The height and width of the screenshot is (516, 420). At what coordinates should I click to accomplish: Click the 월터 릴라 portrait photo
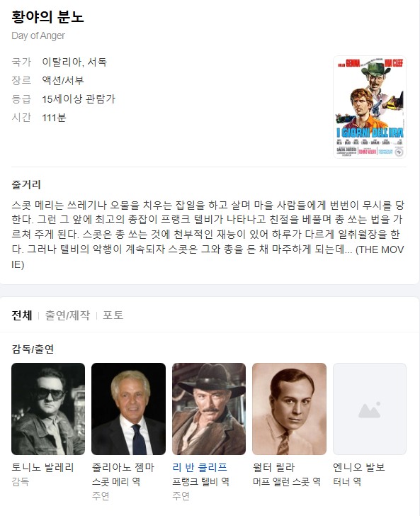pyautogui.click(x=289, y=409)
